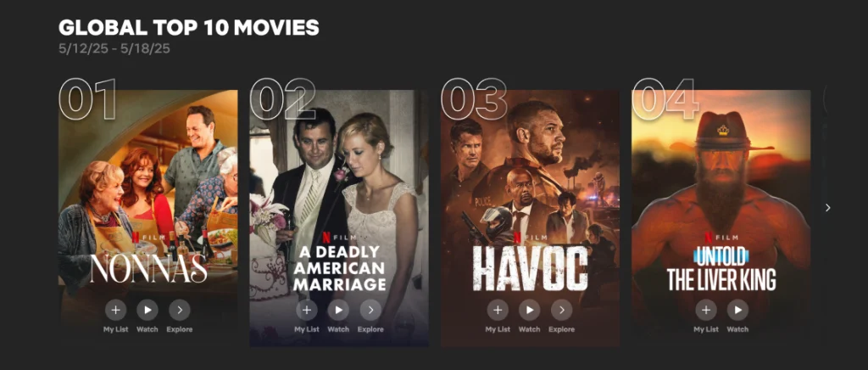Explore A Deadly American Marriage details
The image size is (868, 370).
(x=370, y=311)
